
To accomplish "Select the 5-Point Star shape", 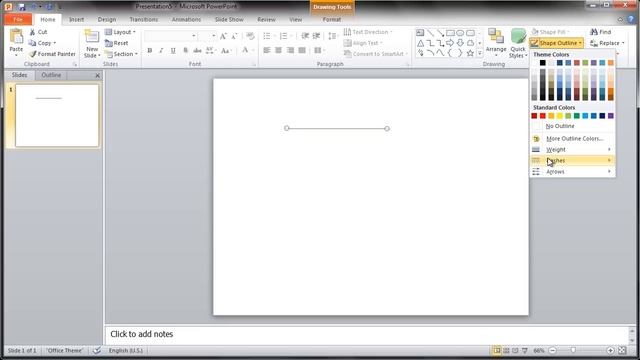I will coord(470,53).
